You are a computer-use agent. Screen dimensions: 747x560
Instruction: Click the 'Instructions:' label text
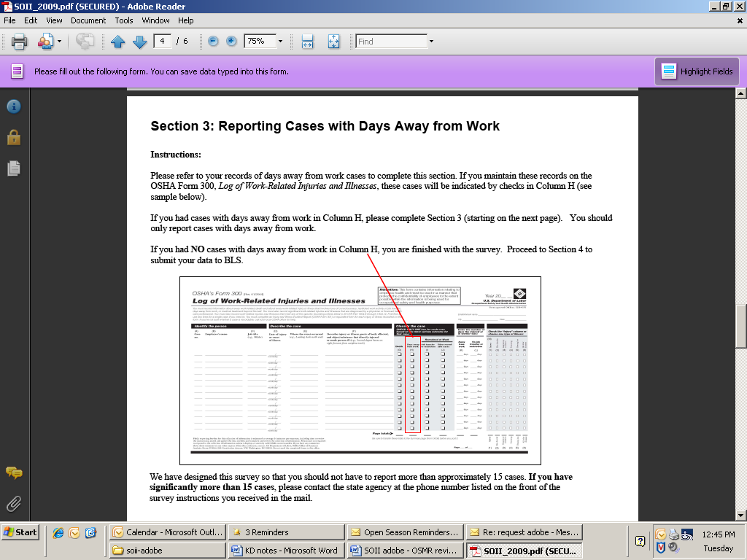point(176,155)
